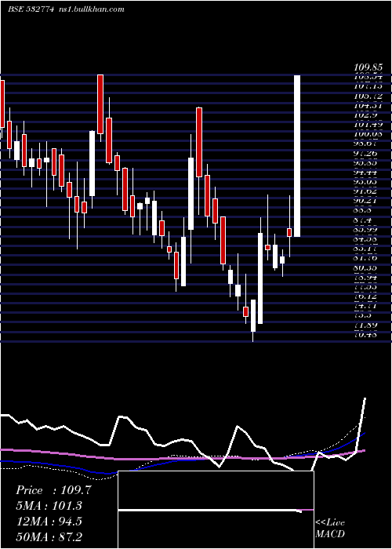
Task: Click the 107.13 price axis label
Action: tap(368, 85)
